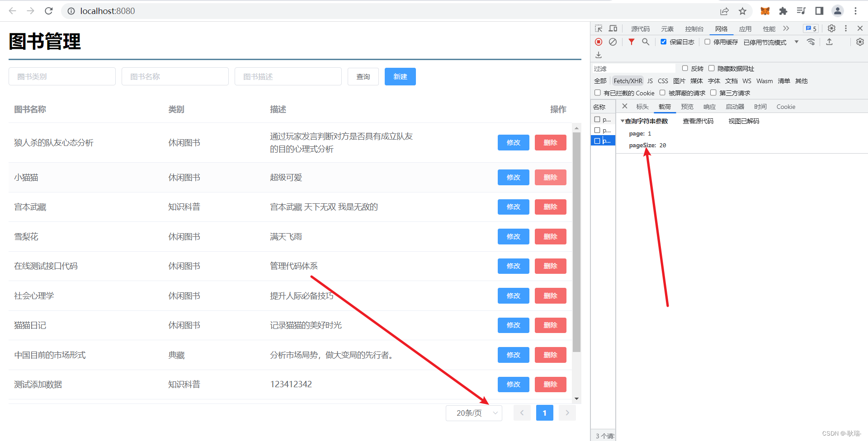Import HAR file upload icon
Image resolution: width=868 pixels, height=441 pixels.
pyautogui.click(x=830, y=42)
